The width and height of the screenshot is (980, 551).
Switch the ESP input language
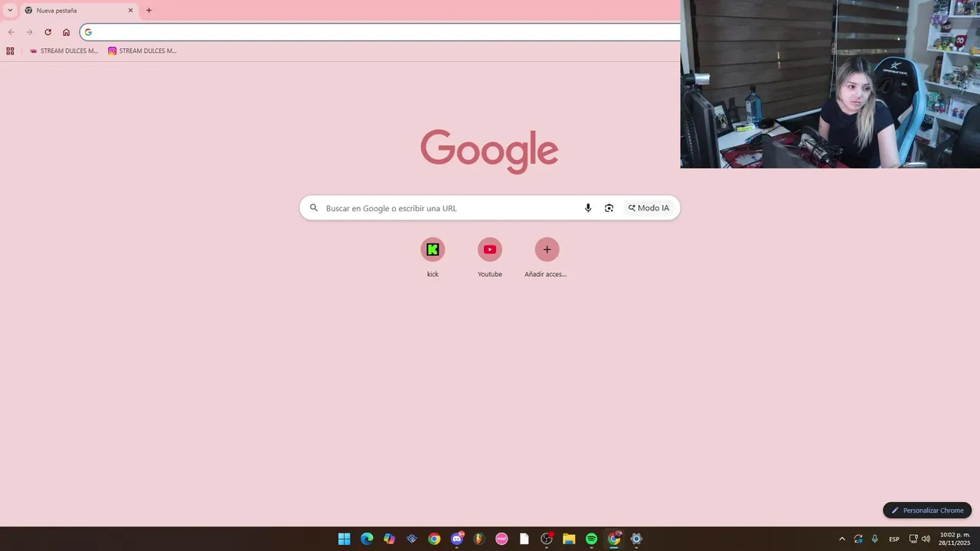point(894,540)
